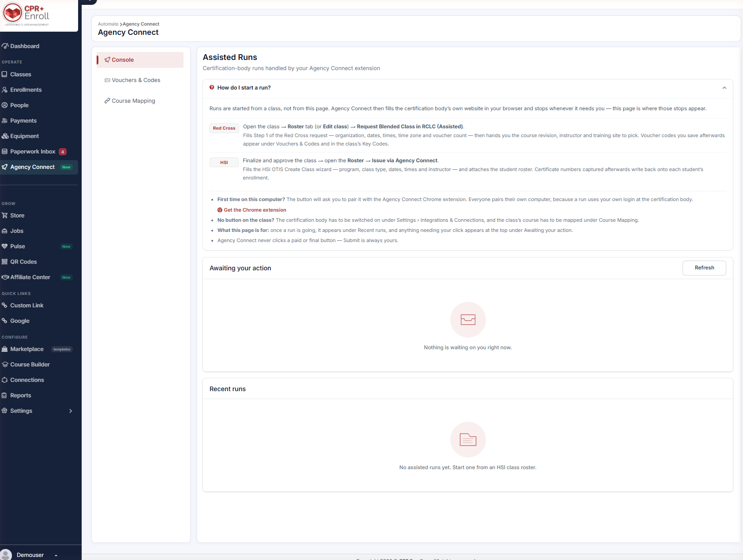Image resolution: width=743 pixels, height=560 pixels.
Task: Click the Paperwork Inbox icon
Action: click(x=5, y=151)
